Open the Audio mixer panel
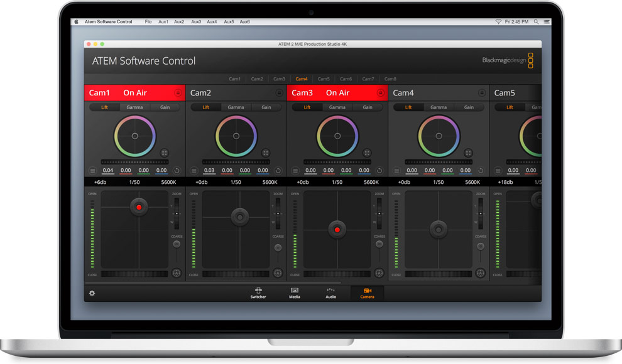622x364 pixels. tap(331, 291)
